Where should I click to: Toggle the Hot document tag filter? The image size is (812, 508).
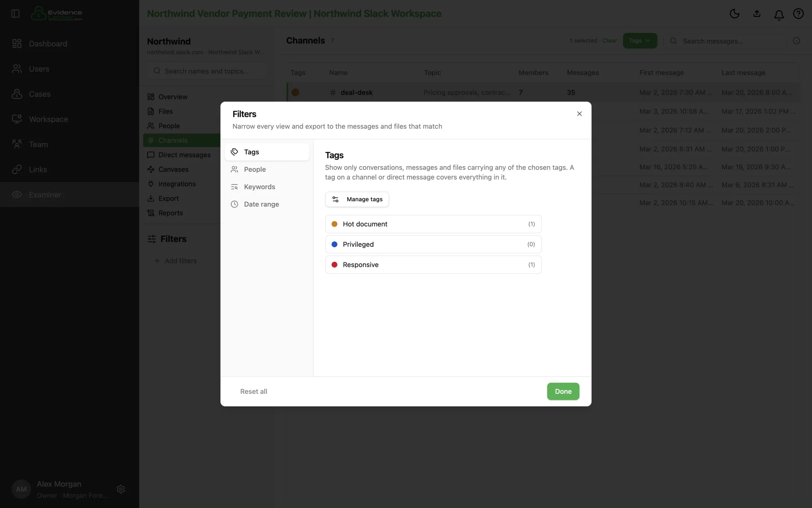coord(433,224)
